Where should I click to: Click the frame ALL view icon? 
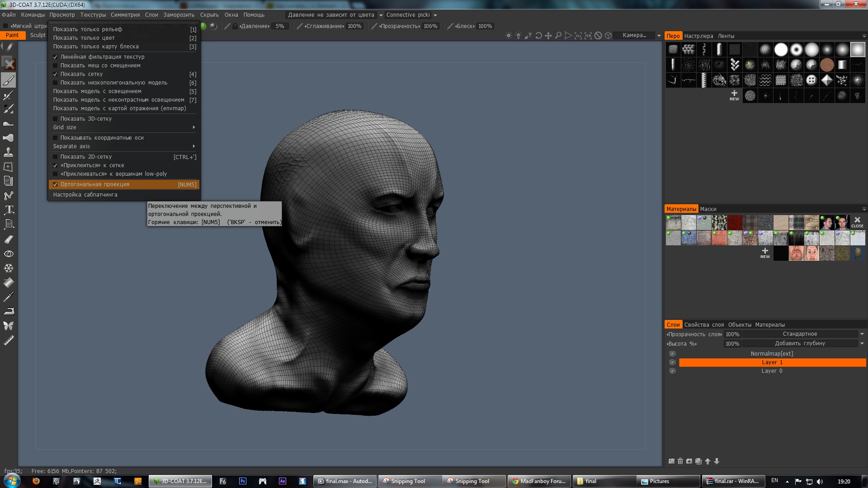coord(578,36)
